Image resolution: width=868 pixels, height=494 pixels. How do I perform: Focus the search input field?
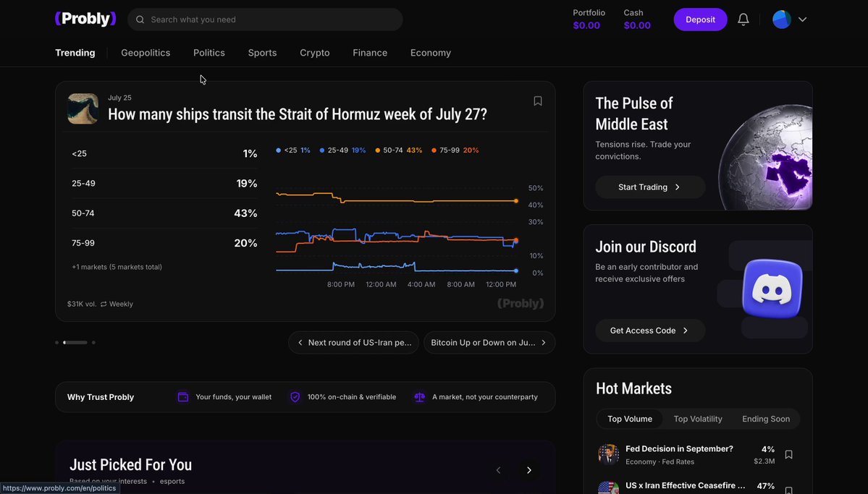[x=265, y=20]
